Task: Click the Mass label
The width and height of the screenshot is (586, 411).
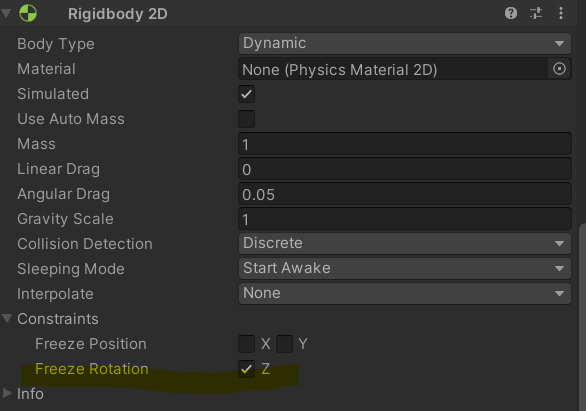Action: coord(36,144)
